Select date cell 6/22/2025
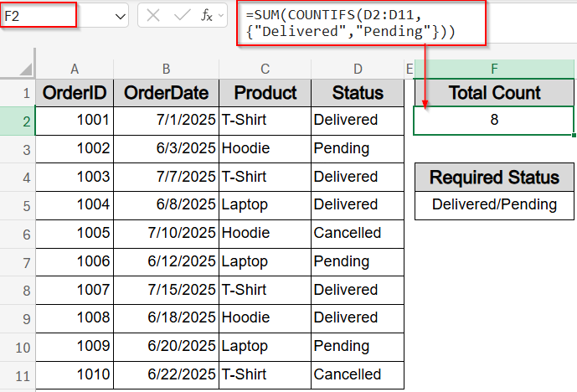This screenshot has width=577, height=392. click(166, 375)
